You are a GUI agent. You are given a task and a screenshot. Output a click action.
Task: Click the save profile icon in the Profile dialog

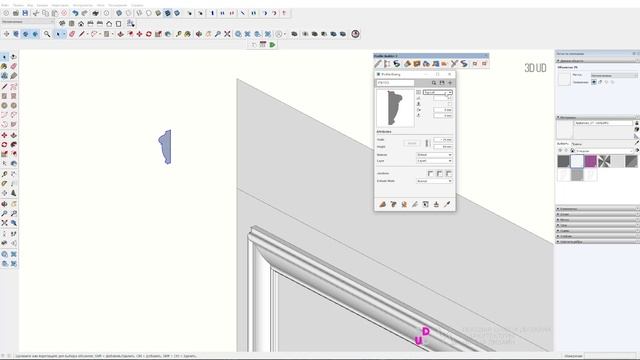(442, 83)
